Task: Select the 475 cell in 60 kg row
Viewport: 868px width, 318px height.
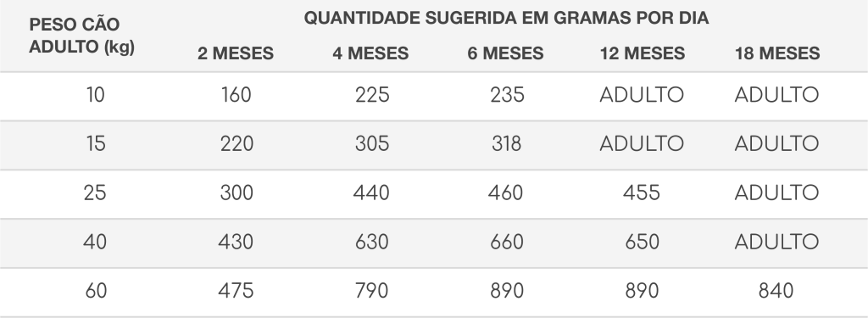Action: tap(236, 291)
